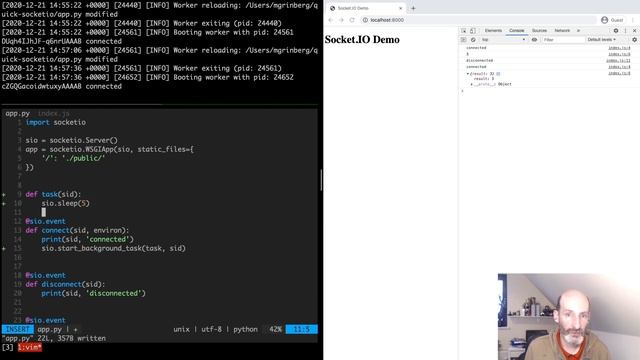Viewport: 640px width, 360px height.
Task: Click 'def connect(sid, environ):' line
Action: coord(77,230)
